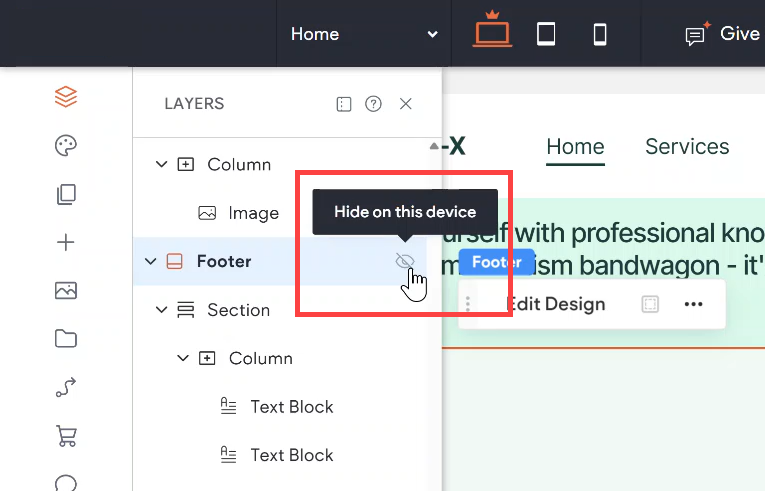Open the Store shopping cart icon

66,436
